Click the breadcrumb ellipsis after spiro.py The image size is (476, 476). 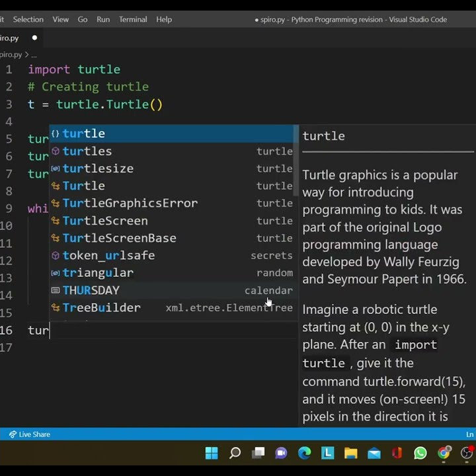pos(34,55)
